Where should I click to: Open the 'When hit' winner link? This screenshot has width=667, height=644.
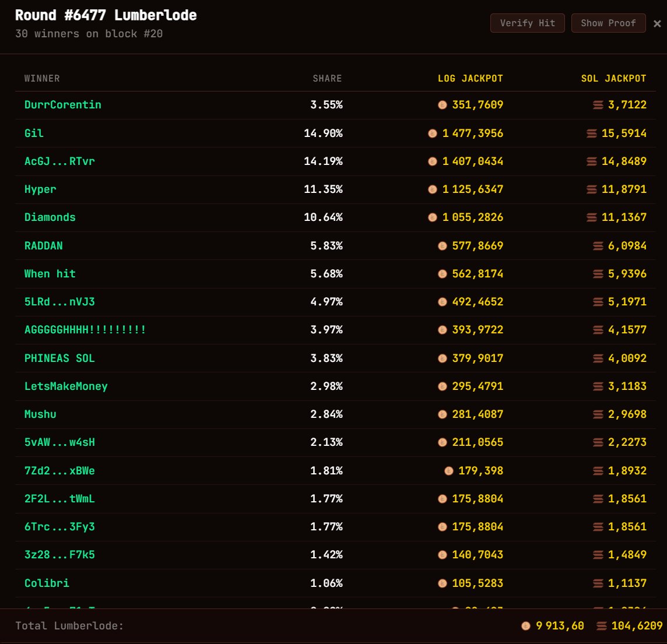click(x=50, y=274)
